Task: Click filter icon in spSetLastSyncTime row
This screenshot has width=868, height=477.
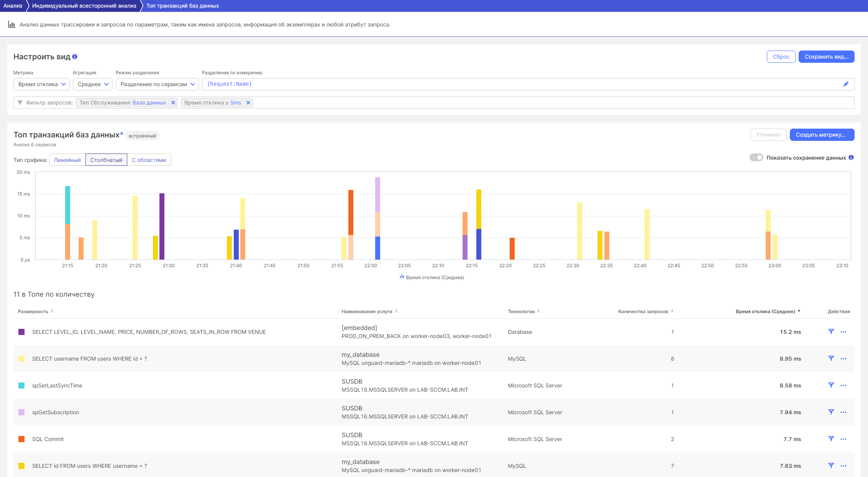Action: coord(831,385)
